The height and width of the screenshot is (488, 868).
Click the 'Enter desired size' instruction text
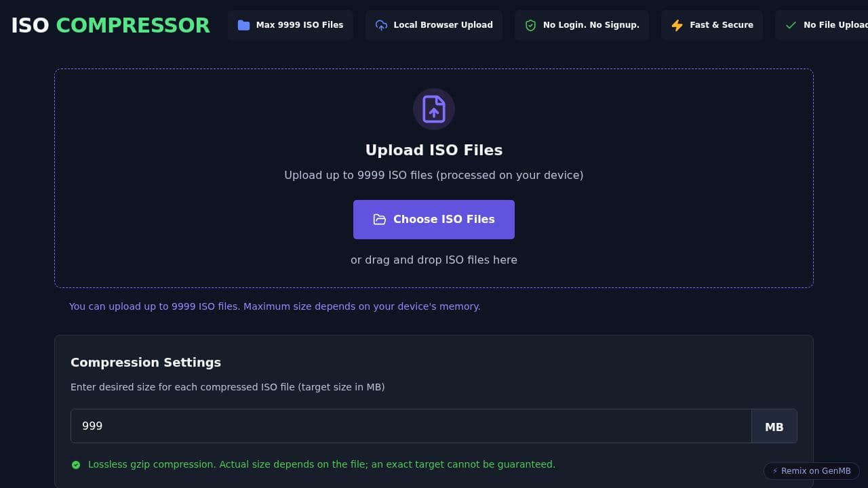pos(228,387)
